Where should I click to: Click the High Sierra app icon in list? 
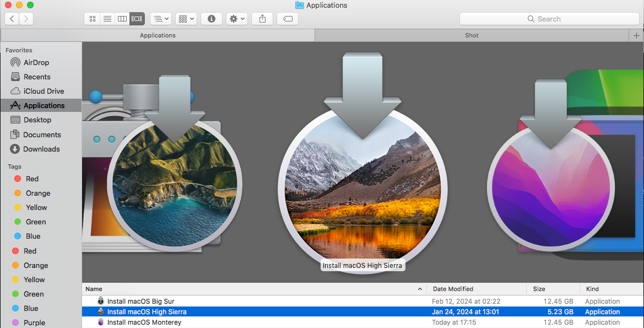(101, 311)
